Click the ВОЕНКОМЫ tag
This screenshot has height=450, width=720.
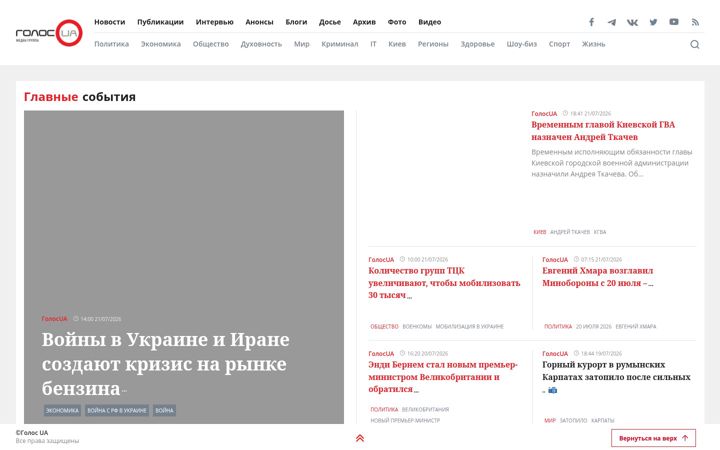(x=417, y=326)
